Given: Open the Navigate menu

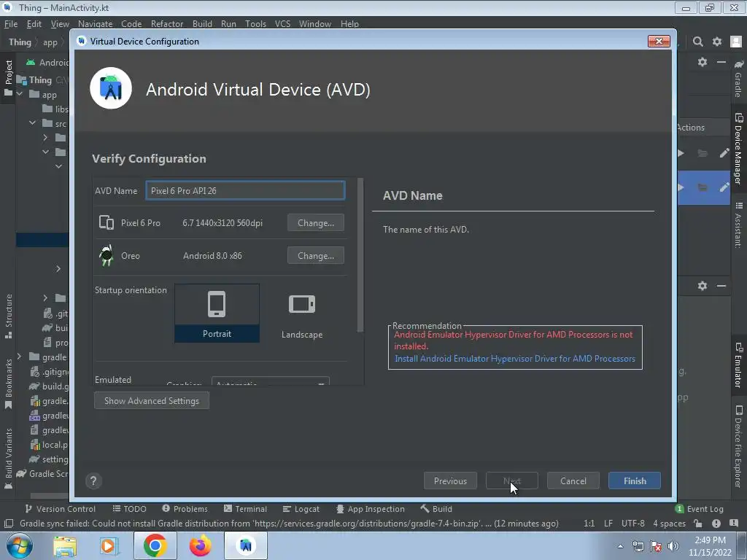Looking at the screenshot, I should click(96, 24).
